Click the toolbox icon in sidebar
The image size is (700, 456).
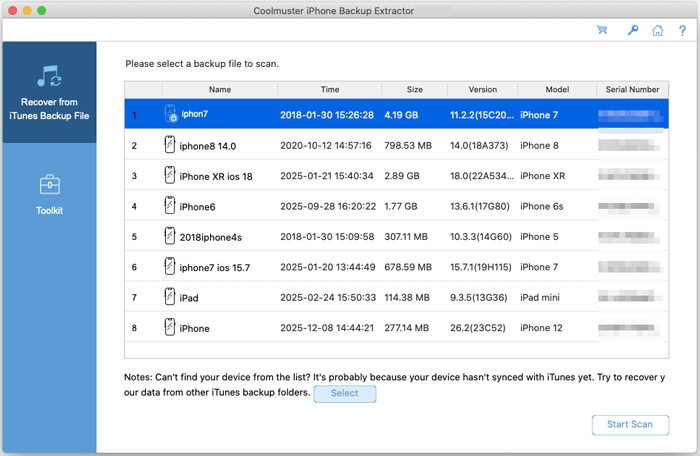point(49,184)
